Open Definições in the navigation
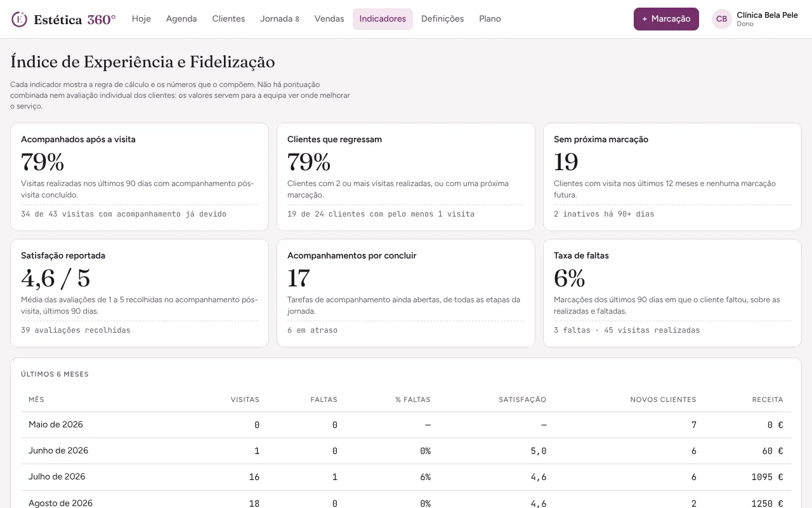 click(442, 19)
